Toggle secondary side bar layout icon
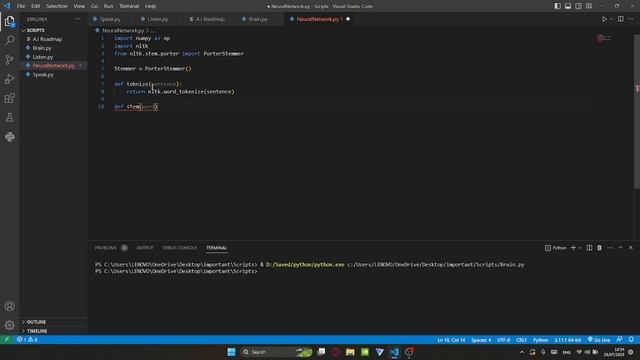 pos(578,6)
